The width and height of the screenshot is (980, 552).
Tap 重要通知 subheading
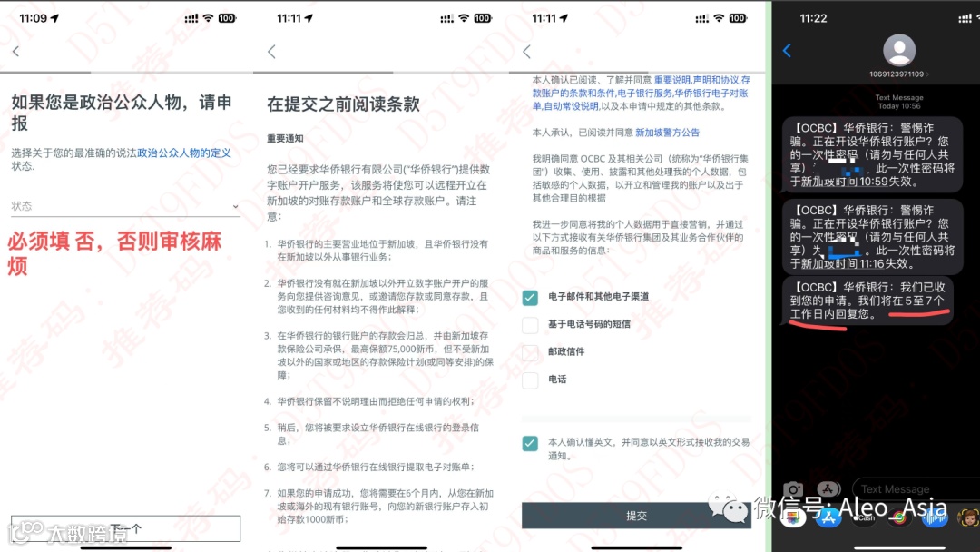(285, 139)
